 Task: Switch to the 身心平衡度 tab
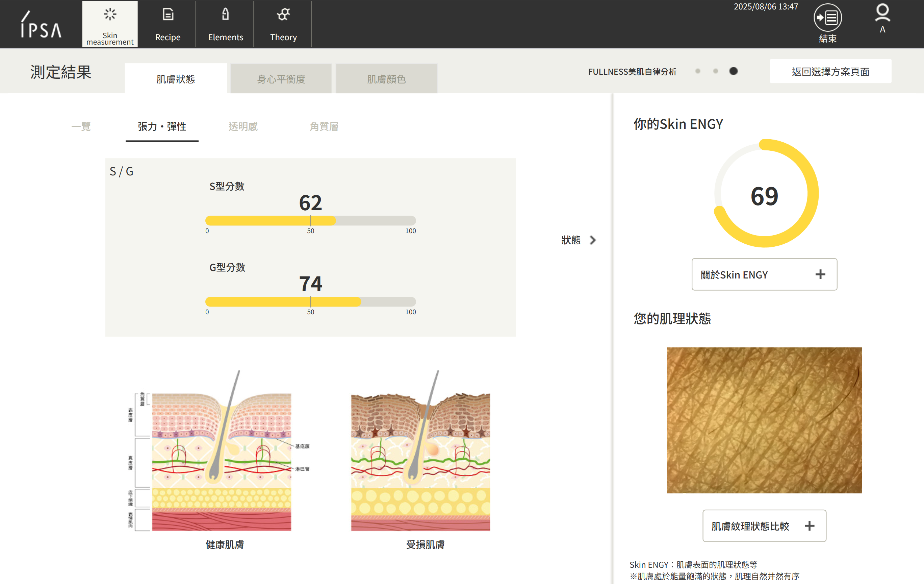(x=281, y=79)
